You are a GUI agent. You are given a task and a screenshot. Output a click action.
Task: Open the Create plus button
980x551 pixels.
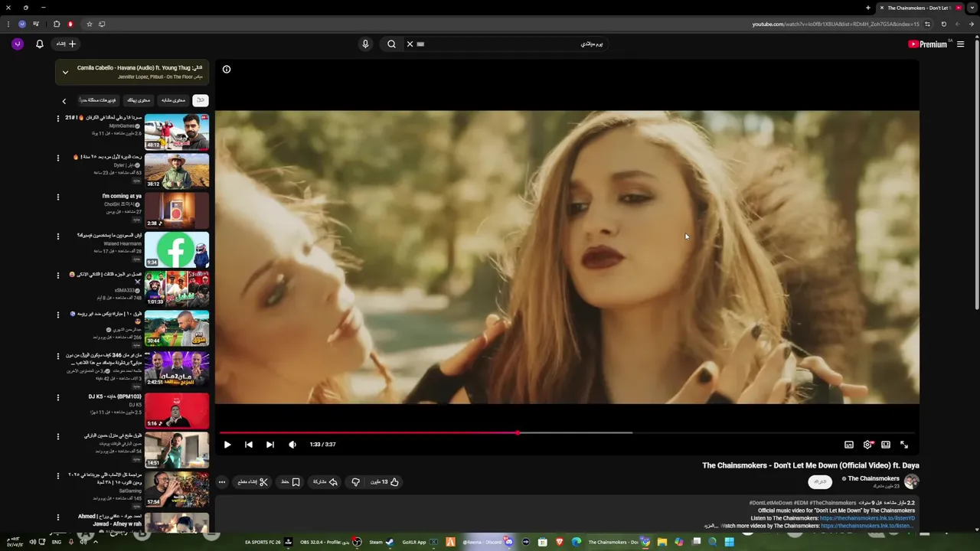coord(66,44)
